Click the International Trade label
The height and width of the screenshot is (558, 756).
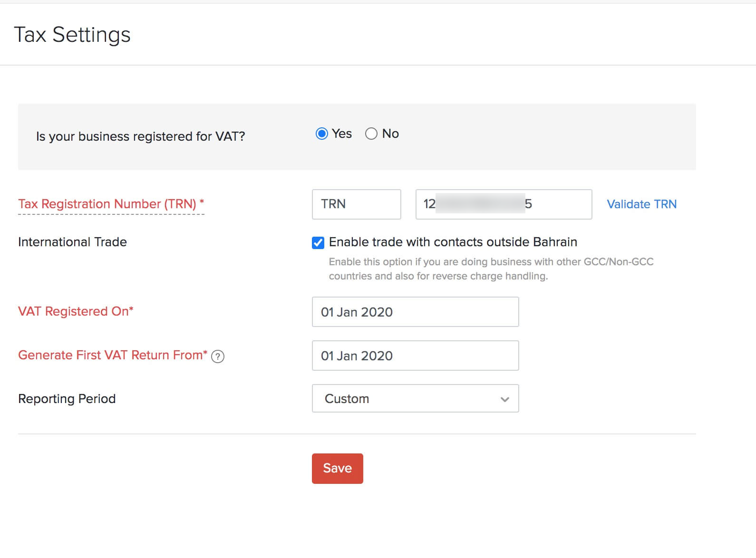pos(72,242)
